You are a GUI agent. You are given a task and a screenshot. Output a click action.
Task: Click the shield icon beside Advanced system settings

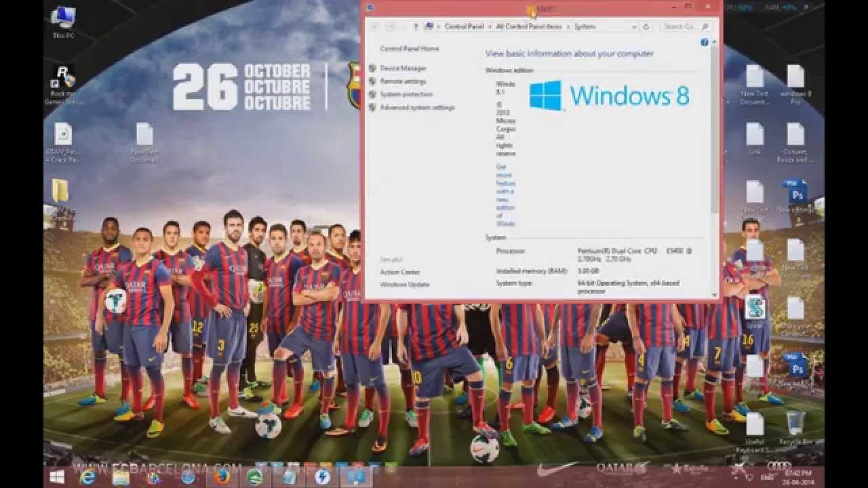tap(372, 107)
